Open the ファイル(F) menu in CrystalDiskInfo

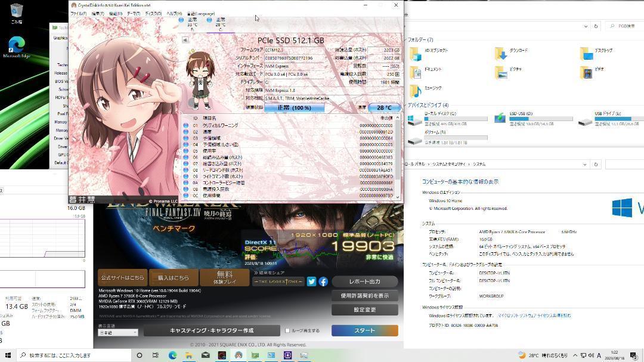tap(79, 14)
